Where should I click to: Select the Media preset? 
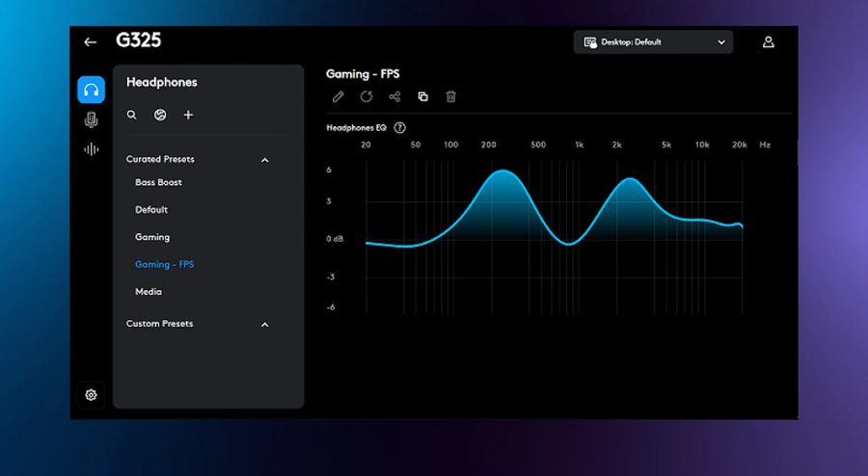149,291
